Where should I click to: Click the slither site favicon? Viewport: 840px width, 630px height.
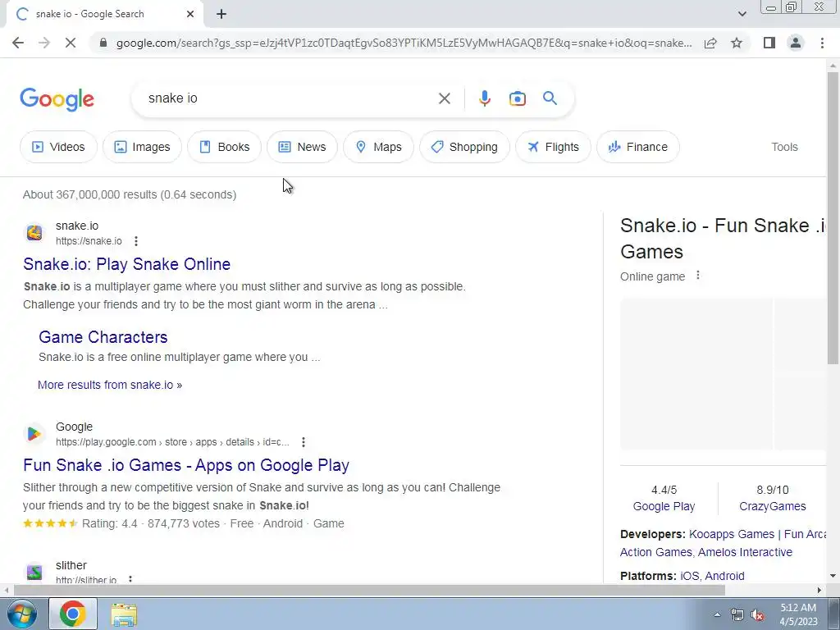(34, 572)
